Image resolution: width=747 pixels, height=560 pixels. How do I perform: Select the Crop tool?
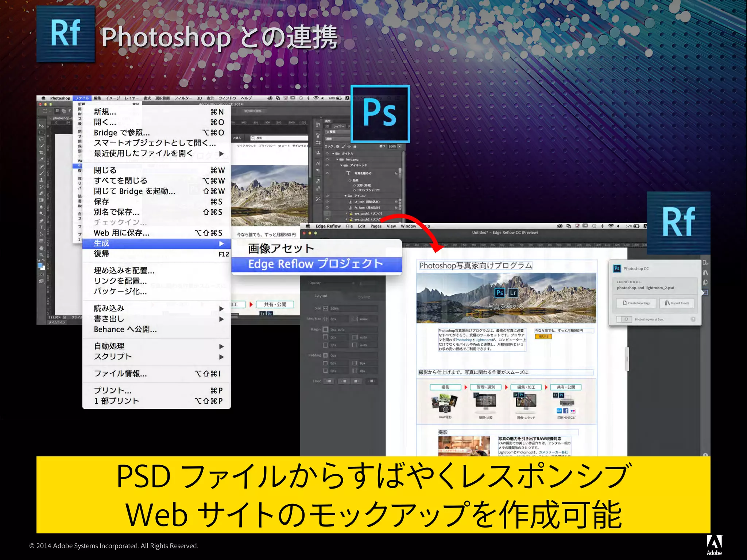click(41, 152)
